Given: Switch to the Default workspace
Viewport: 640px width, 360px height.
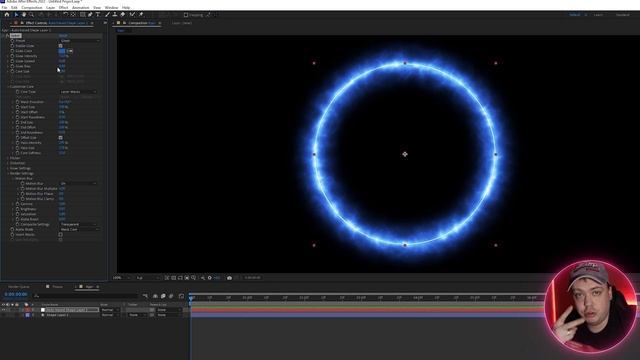Looking at the screenshot, I should click(575, 15).
